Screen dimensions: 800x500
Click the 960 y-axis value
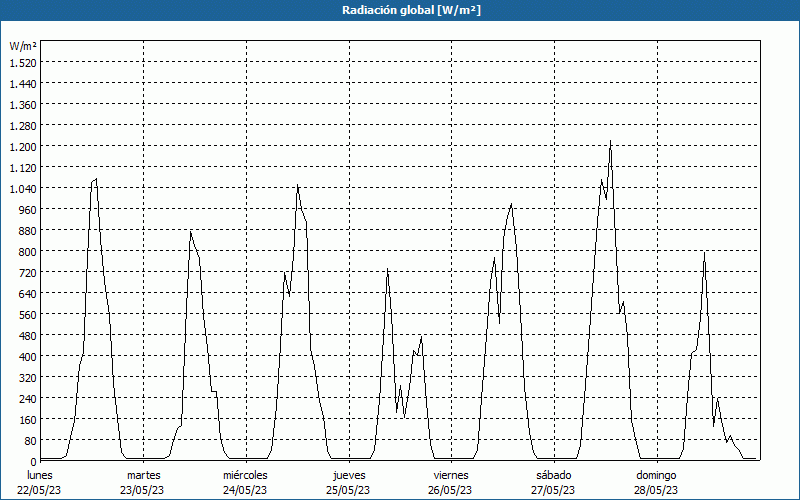[x=28, y=209]
